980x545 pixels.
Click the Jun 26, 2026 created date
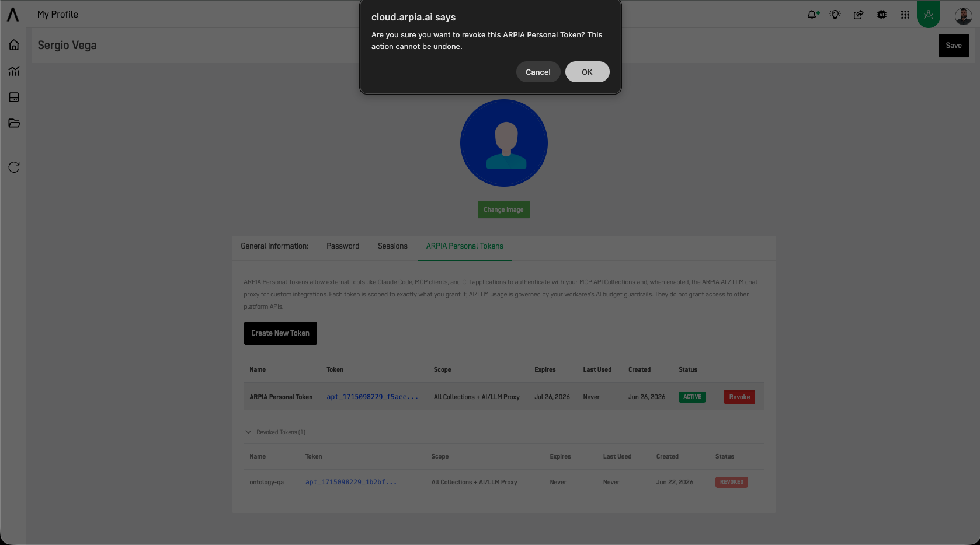[647, 397]
